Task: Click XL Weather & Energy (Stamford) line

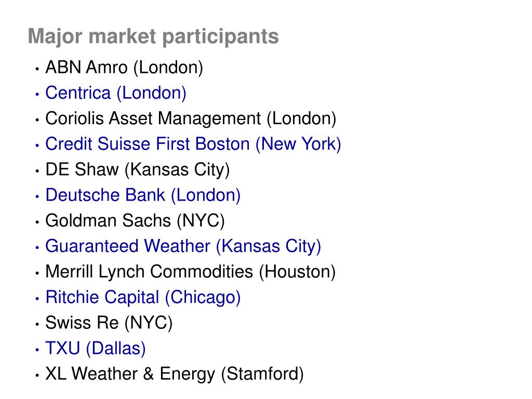Action: [x=175, y=374]
